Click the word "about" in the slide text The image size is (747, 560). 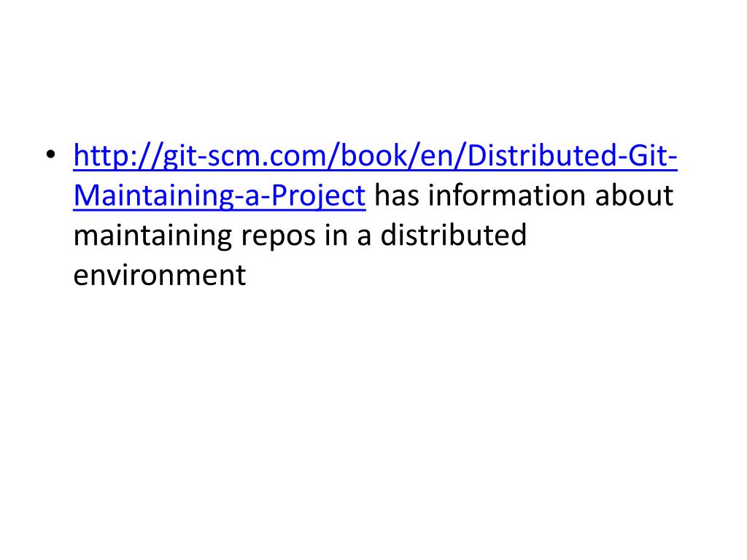tap(636, 196)
